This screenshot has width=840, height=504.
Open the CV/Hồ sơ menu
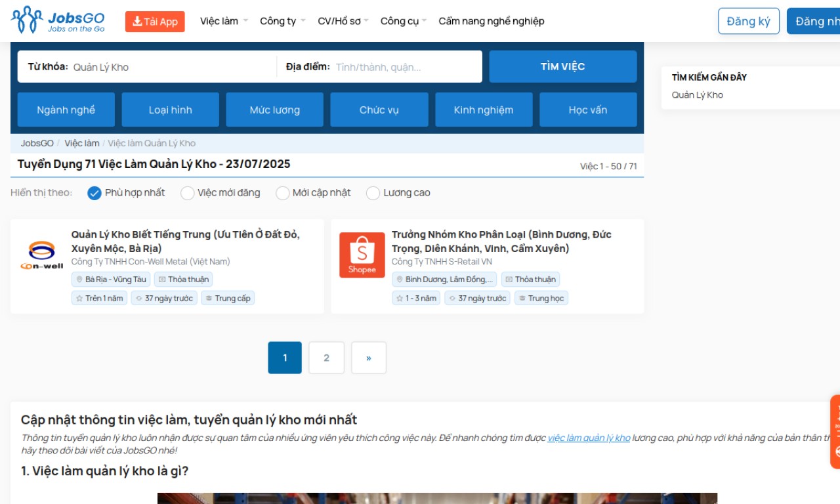[x=343, y=21]
